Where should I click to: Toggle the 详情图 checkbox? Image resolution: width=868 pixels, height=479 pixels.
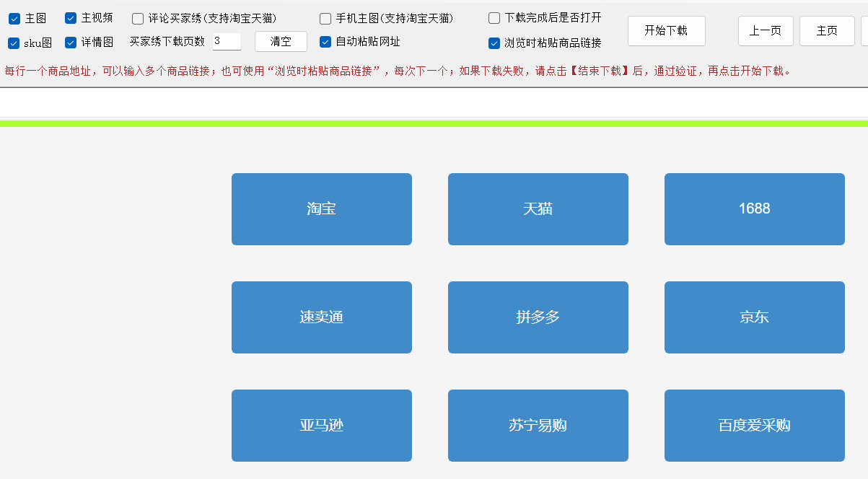click(71, 43)
